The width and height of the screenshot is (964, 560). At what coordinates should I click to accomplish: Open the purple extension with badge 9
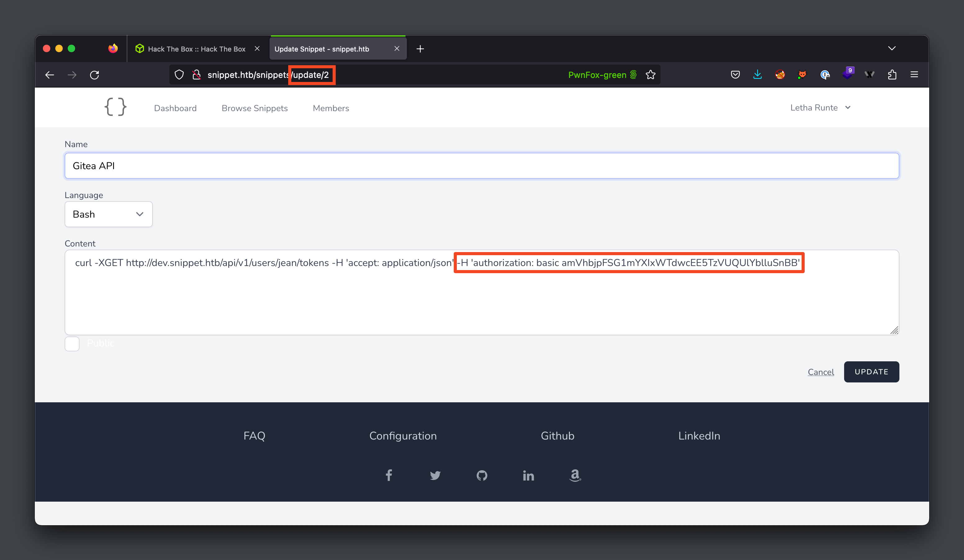pyautogui.click(x=848, y=73)
